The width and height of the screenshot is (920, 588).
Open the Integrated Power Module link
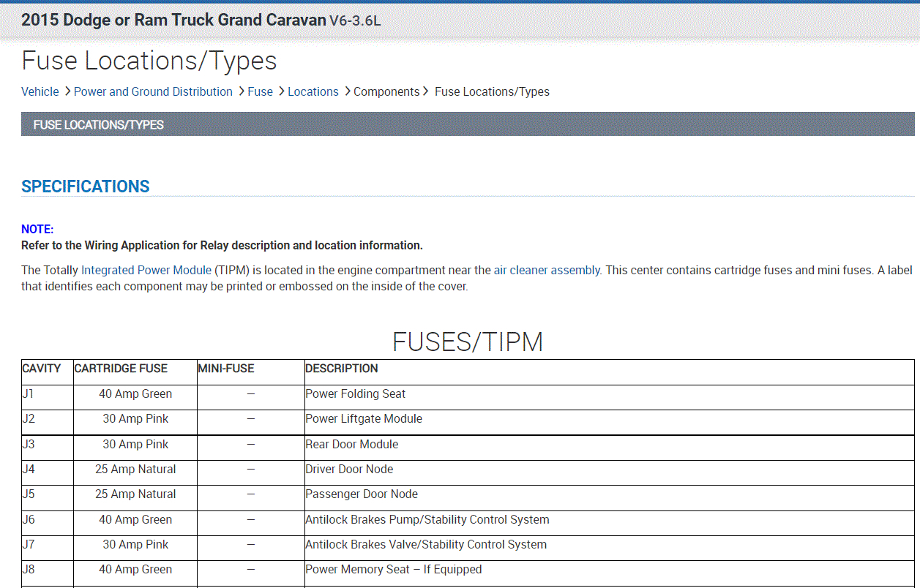coord(146,270)
